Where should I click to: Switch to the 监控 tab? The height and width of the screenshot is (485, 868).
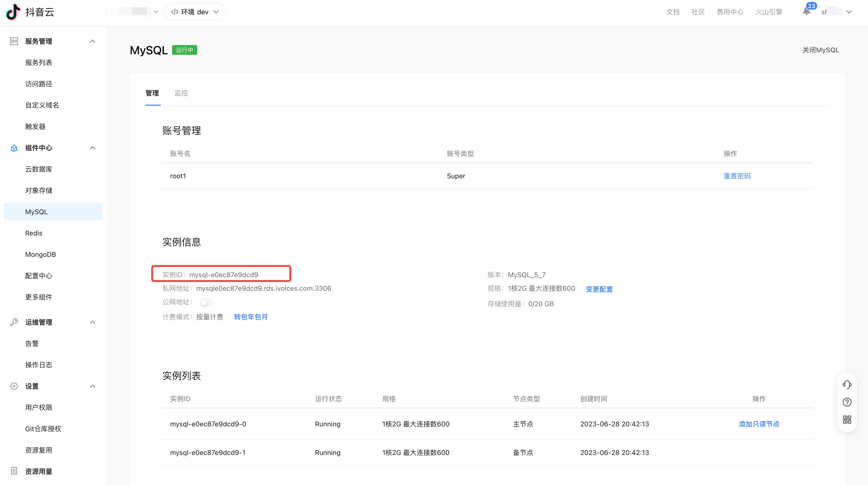pos(181,93)
